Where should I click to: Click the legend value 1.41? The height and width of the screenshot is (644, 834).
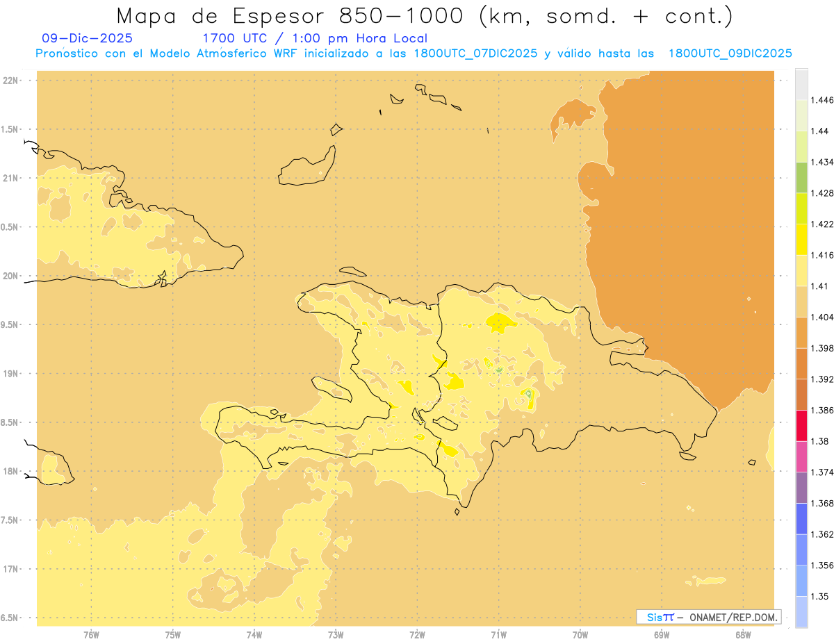[819, 286]
